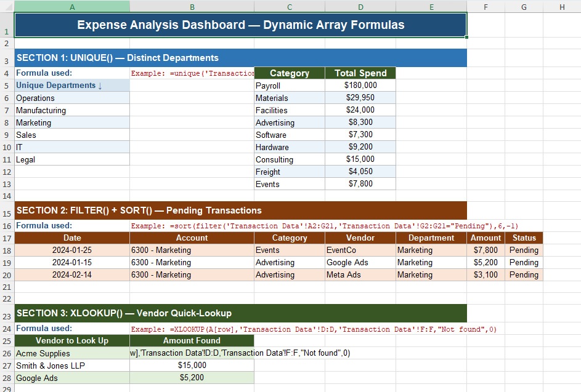Click the Amount column header
The height and width of the screenshot is (392, 581).
coord(486,238)
